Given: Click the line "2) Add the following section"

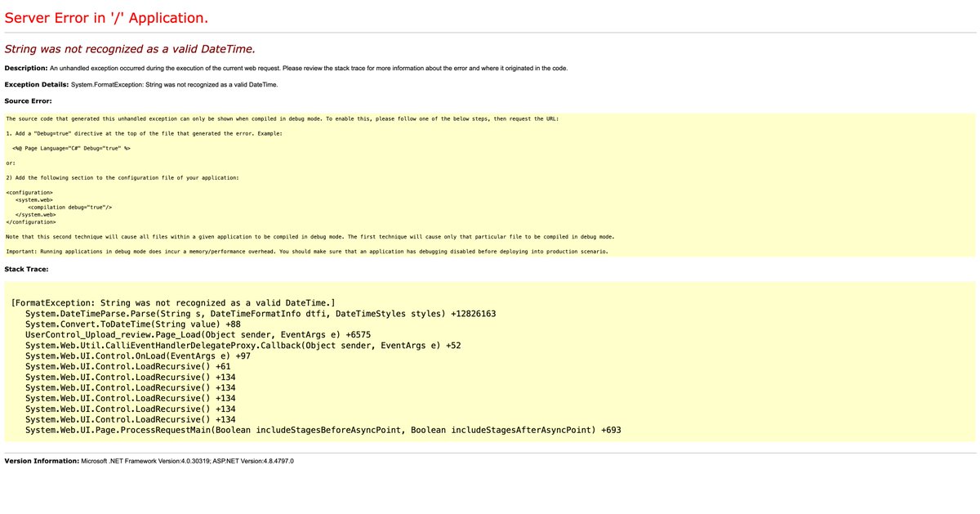Looking at the screenshot, I should coord(122,178).
